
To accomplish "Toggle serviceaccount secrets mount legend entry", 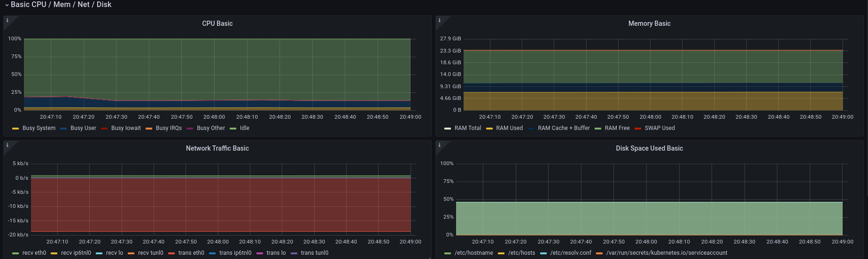I will click(666, 253).
